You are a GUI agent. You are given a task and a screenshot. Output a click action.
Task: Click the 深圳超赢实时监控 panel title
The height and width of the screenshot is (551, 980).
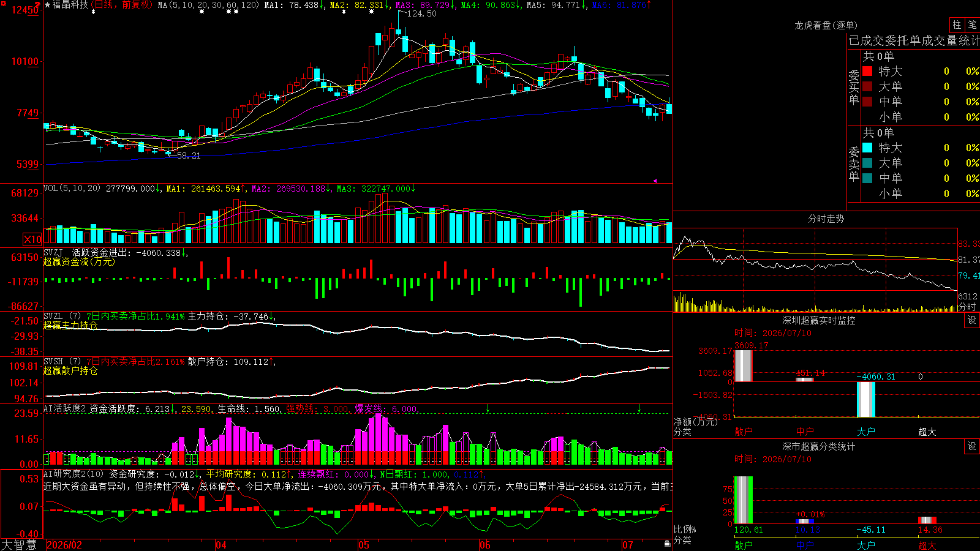(819, 320)
